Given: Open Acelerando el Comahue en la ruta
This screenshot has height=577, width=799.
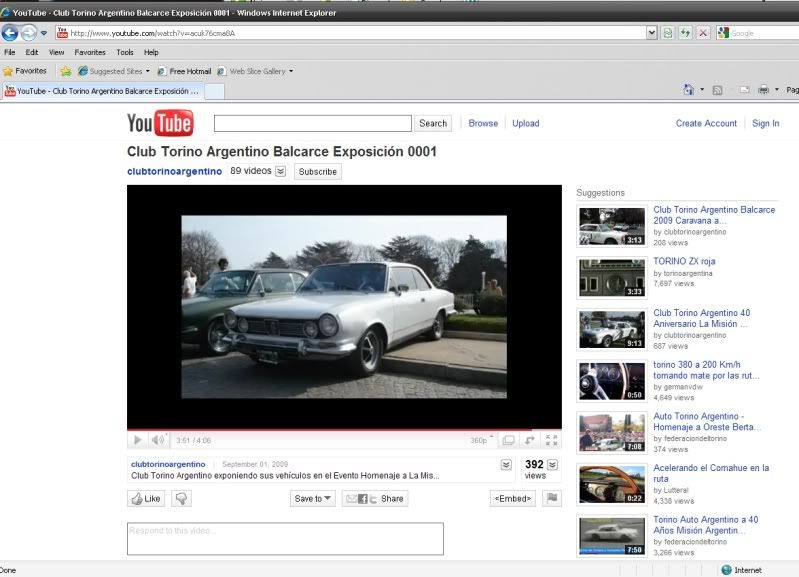Looking at the screenshot, I should [711, 473].
